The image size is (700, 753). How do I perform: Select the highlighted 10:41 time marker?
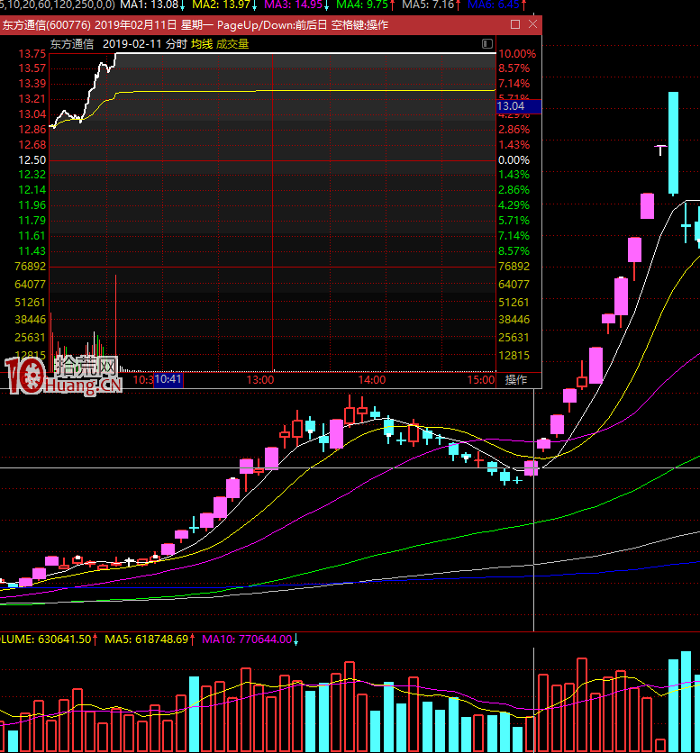(168, 379)
